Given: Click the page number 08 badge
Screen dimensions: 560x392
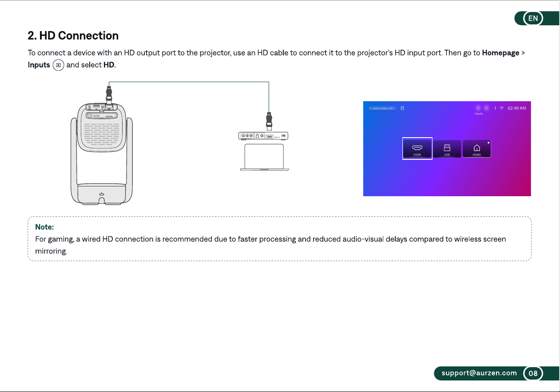Looking at the screenshot, I should pos(533,373).
